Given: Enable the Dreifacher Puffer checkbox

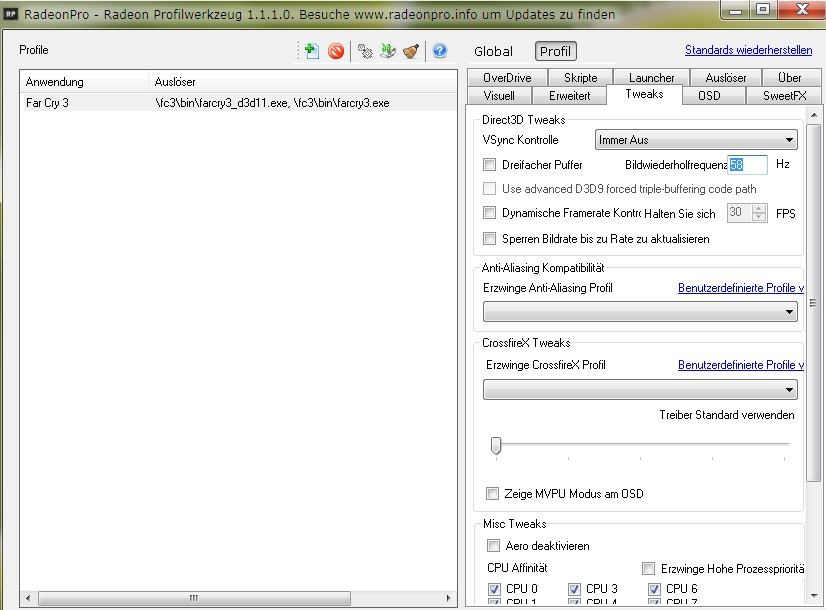Looking at the screenshot, I should [x=489, y=164].
